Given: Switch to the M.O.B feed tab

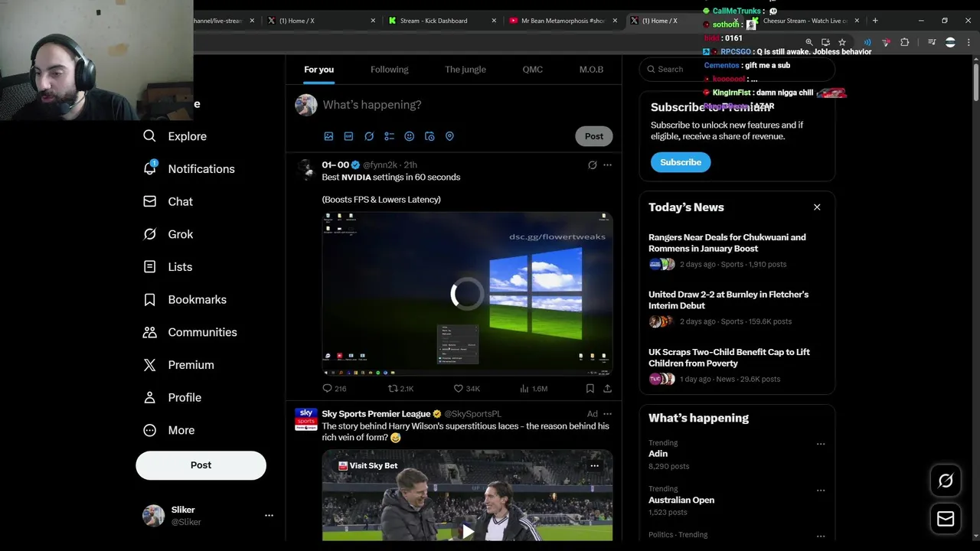Looking at the screenshot, I should pos(591,70).
